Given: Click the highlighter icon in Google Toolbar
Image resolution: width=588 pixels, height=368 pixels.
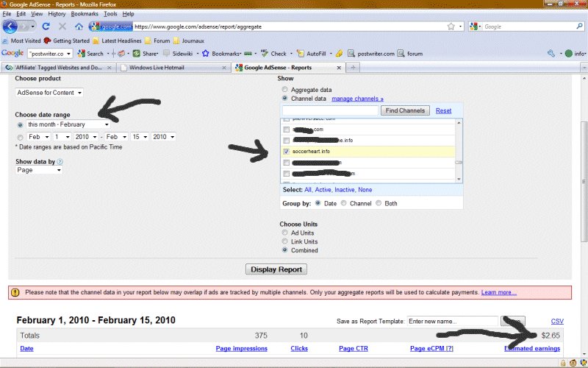Looking at the screenshot, I should (x=339, y=54).
